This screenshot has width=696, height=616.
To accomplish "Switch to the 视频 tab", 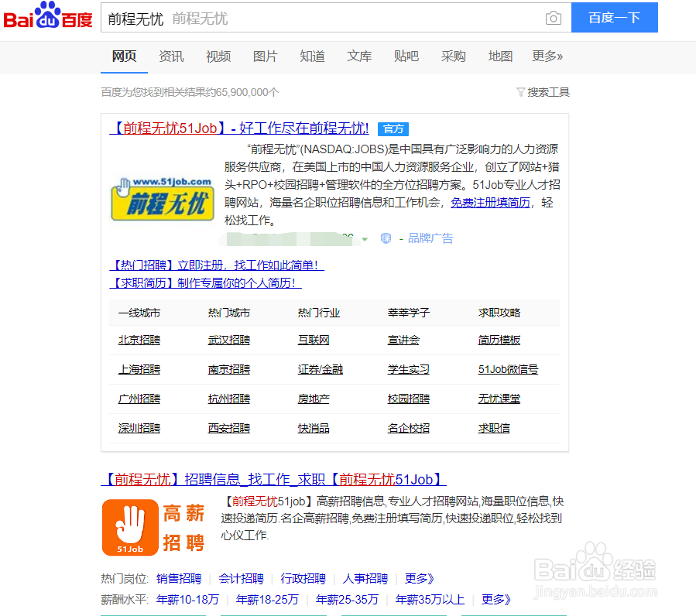I will click(x=218, y=56).
